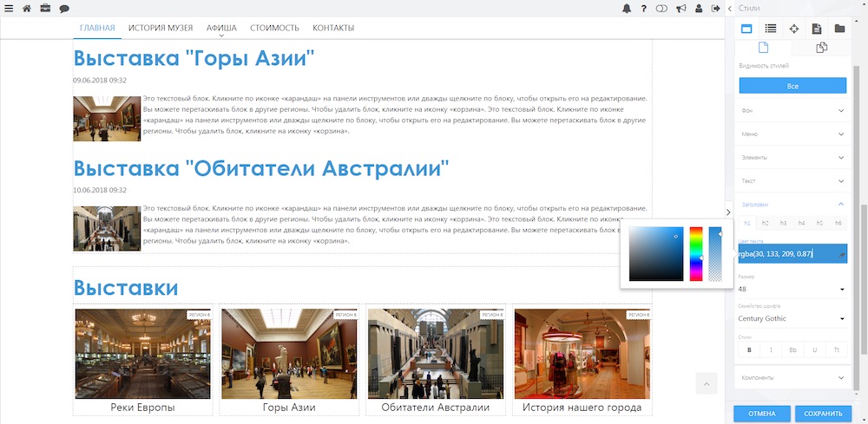Viewport: 868px width, 424px height.
Task: Select the h2 heading tab
Action: [x=765, y=223]
